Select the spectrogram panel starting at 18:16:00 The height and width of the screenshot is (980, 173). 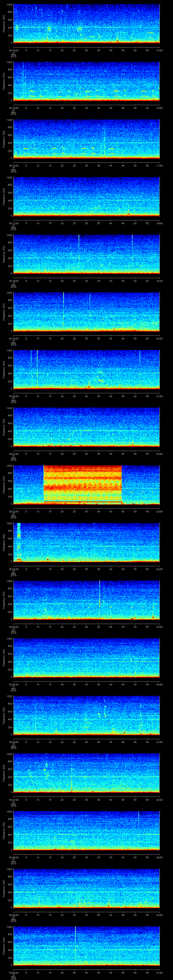87,139
